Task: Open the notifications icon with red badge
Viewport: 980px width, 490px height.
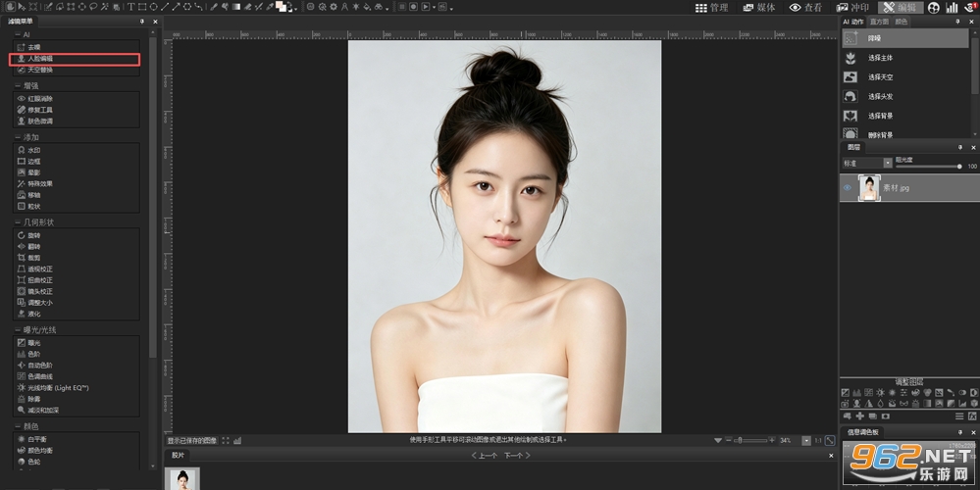Action: (970, 8)
